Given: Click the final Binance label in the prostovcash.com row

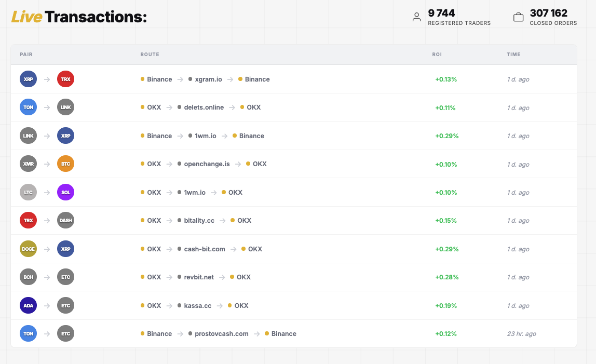Looking at the screenshot, I should [x=283, y=333].
